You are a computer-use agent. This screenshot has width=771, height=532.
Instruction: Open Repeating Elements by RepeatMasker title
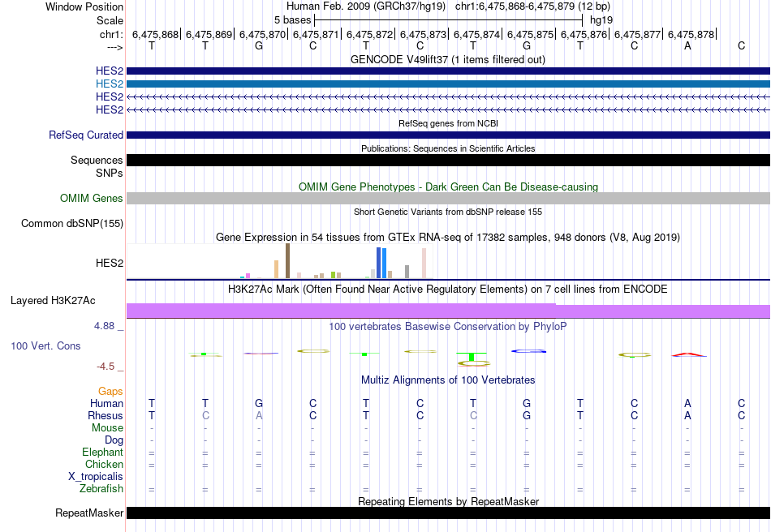pos(448,501)
